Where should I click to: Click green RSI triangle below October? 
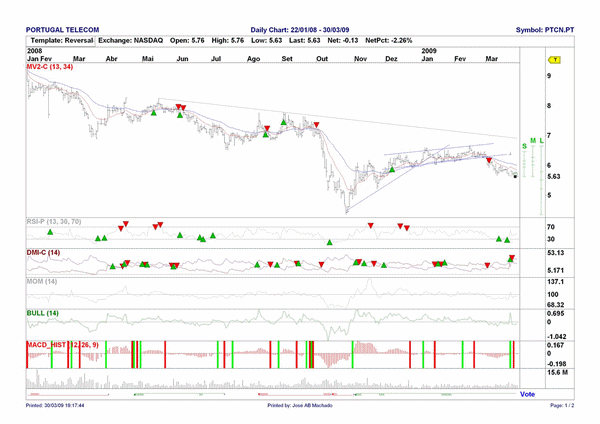(329, 242)
